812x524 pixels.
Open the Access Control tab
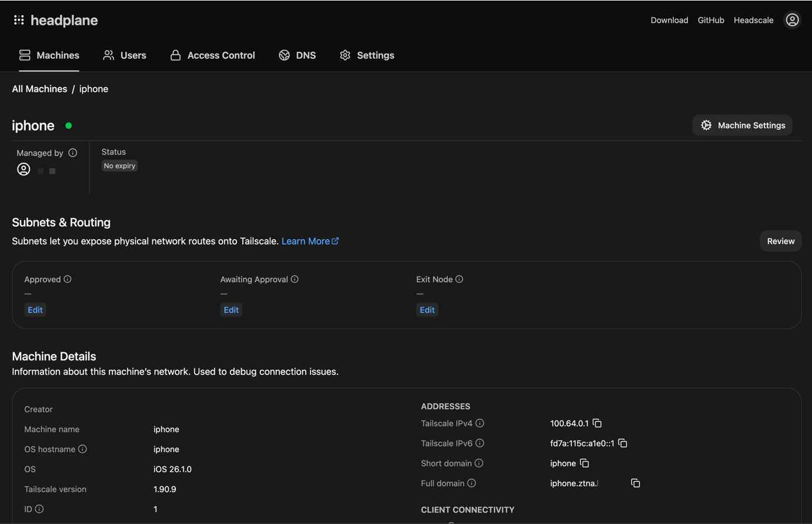pyautogui.click(x=212, y=55)
